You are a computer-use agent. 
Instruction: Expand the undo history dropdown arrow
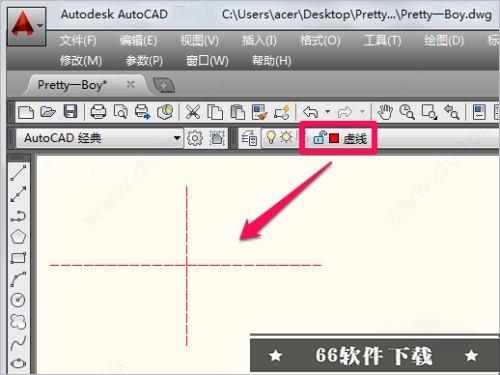328,112
